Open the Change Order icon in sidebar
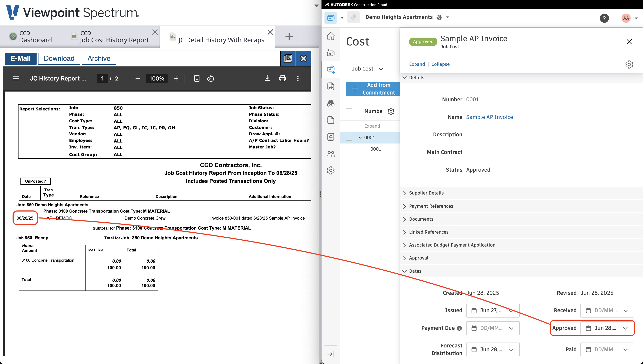The width and height of the screenshot is (643, 364). 331,86
